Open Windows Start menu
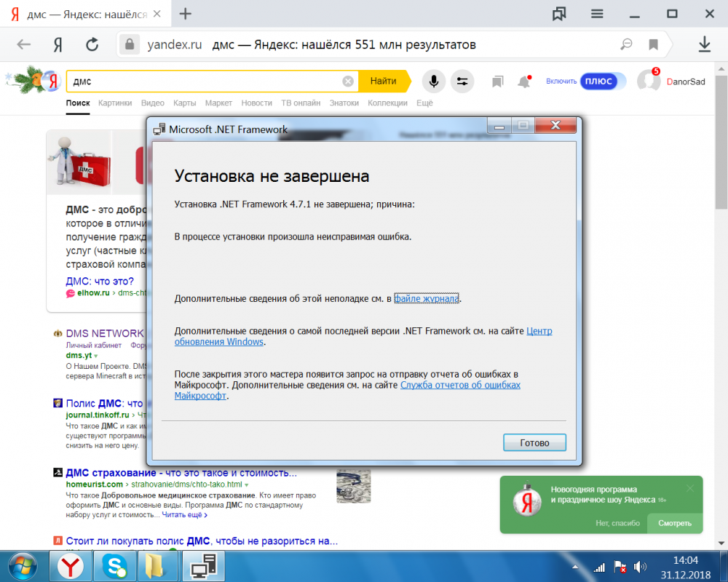The image size is (728, 582). pyautogui.click(x=23, y=567)
